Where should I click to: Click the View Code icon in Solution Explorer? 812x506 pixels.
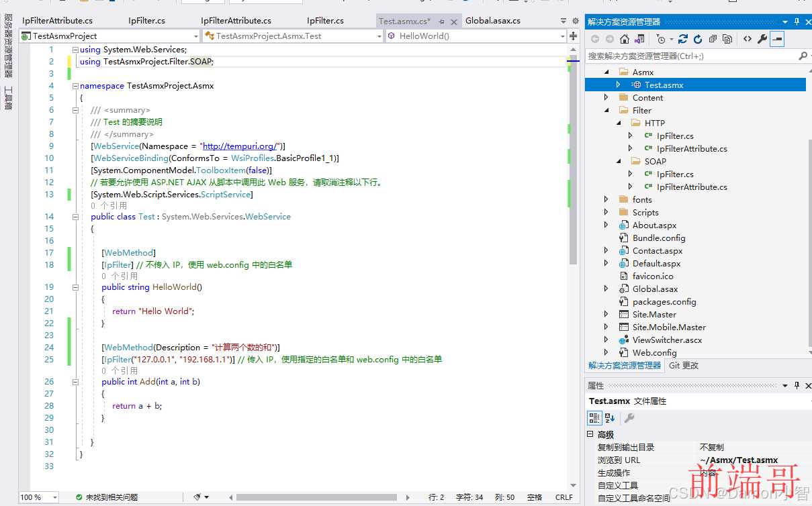tap(747, 39)
